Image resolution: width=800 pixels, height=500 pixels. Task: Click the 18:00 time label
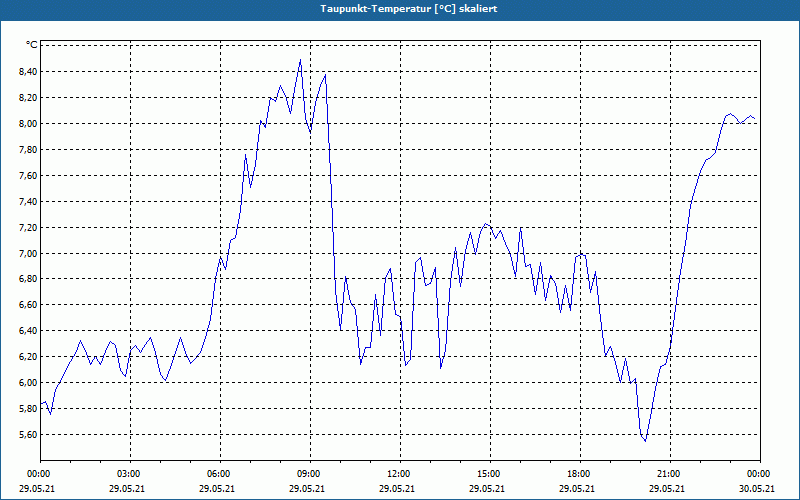(579, 473)
